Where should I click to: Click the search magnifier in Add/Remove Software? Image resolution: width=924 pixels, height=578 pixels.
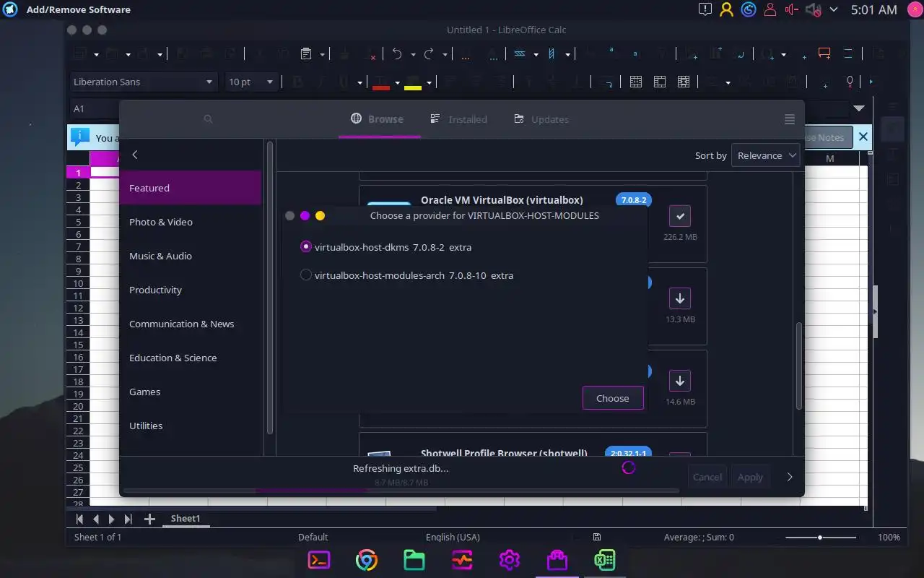pyautogui.click(x=208, y=119)
